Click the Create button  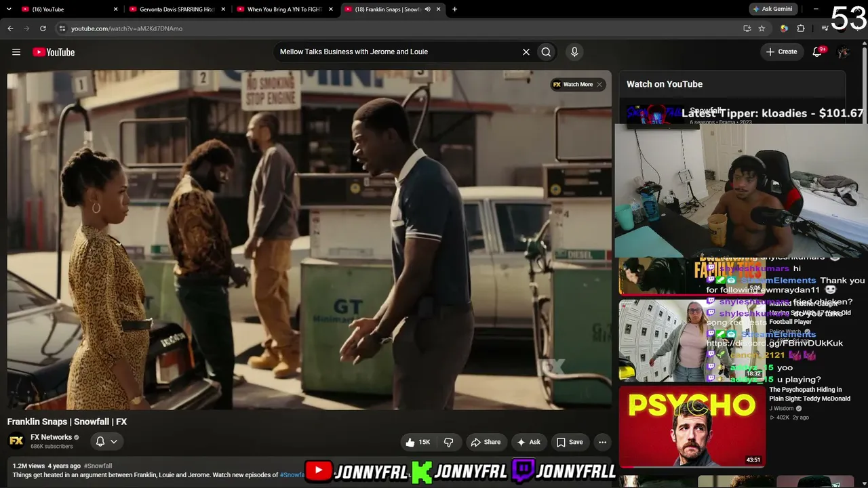click(781, 52)
